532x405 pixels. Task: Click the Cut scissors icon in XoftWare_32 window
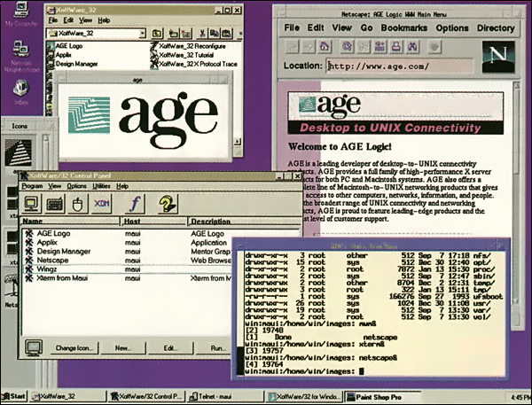point(202,34)
